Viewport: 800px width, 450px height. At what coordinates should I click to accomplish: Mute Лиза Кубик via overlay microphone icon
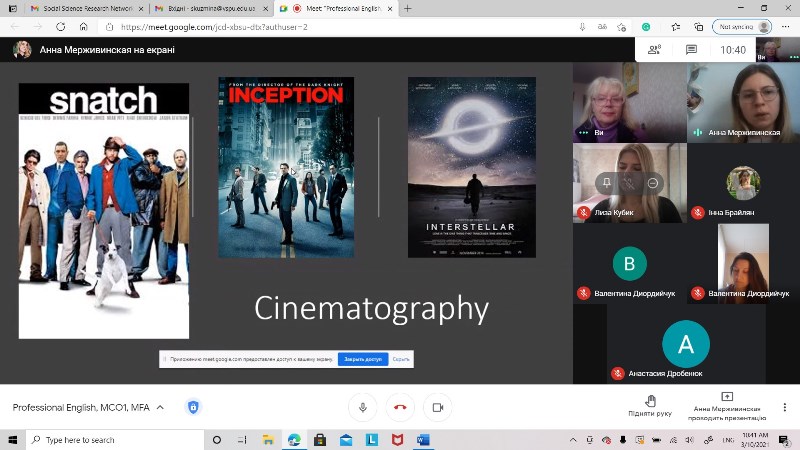[630, 183]
